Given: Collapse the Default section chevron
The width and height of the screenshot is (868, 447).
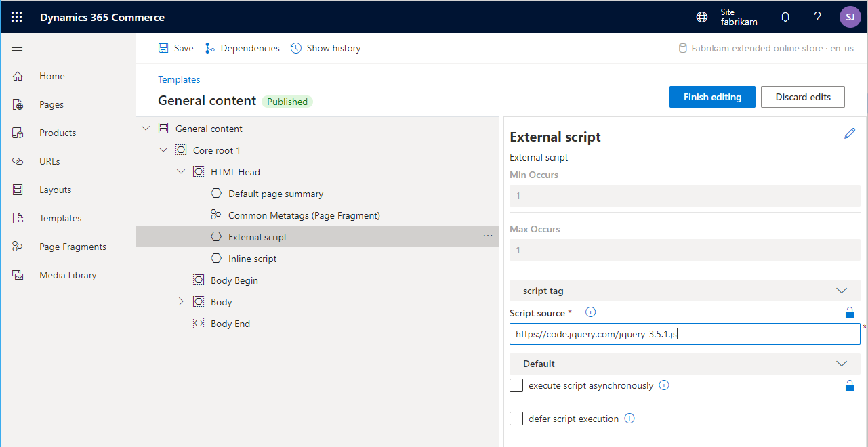Looking at the screenshot, I should tap(842, 363).
